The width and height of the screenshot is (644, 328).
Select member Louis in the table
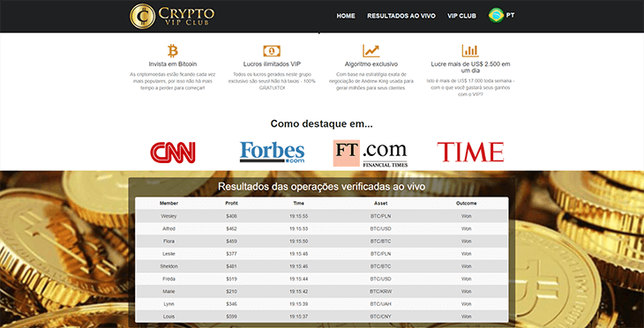pyautogui.click(x=168, y=317)
